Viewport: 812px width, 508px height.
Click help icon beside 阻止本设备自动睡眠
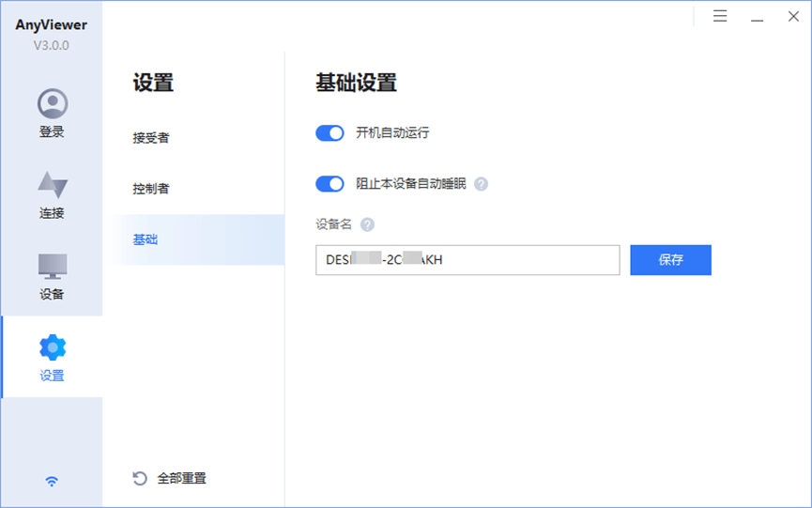482,184
